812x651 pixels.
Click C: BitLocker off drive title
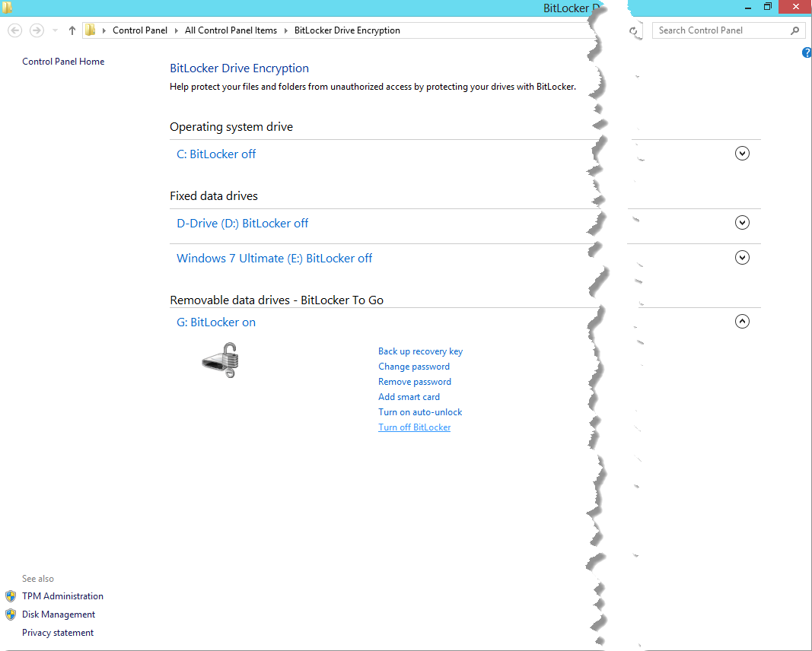[216, 154]
